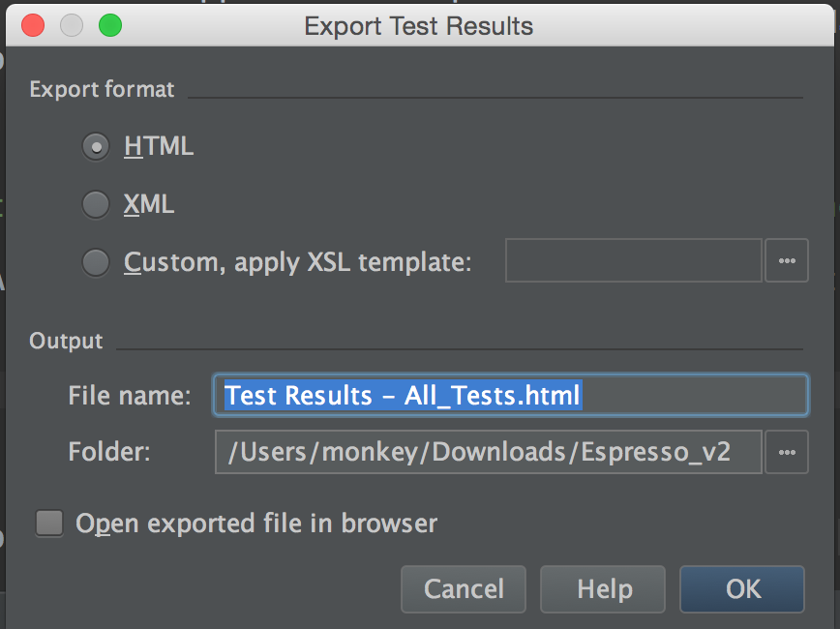The image size is (840, 629).
Task: Confirm export with the OK button
Action: click(x=742, y=588)
